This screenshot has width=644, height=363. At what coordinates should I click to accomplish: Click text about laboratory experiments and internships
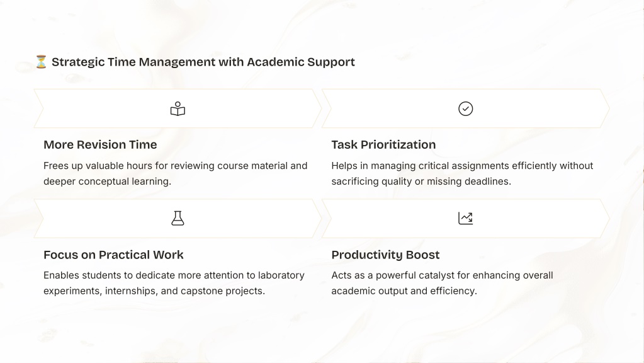(x=174, y=283)
